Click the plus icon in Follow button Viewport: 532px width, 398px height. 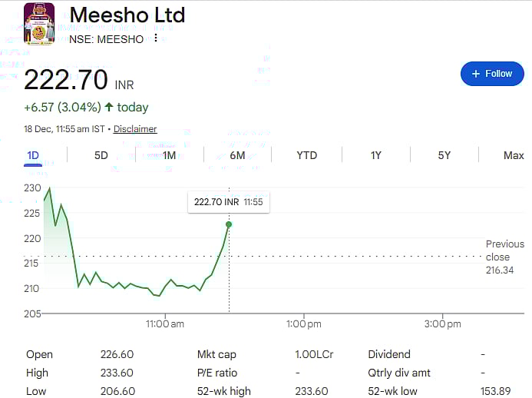pos(476,74)
